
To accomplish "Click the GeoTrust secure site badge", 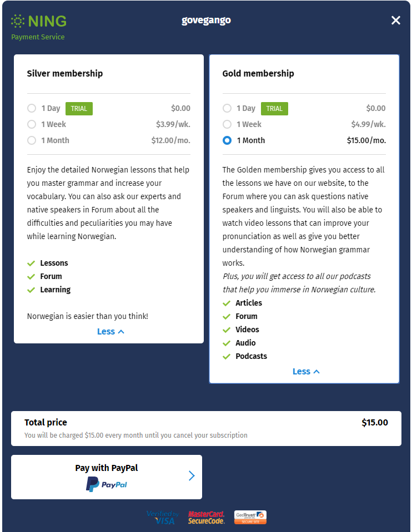I will 250,518.
